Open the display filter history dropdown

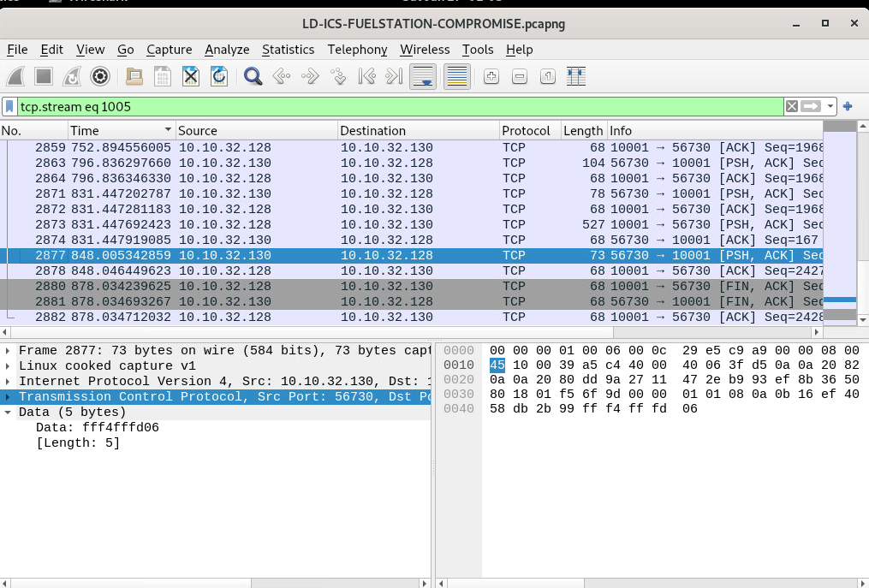tap(830, 107)
